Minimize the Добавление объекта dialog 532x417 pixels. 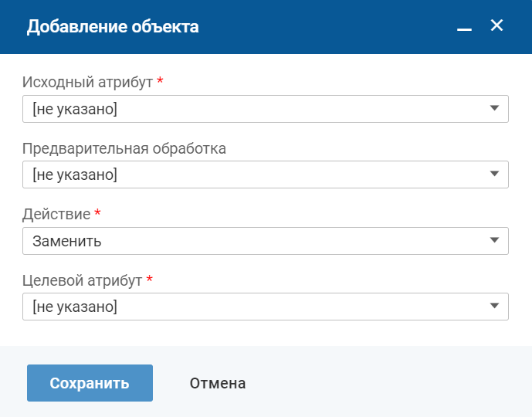click(x=464, y=28)
